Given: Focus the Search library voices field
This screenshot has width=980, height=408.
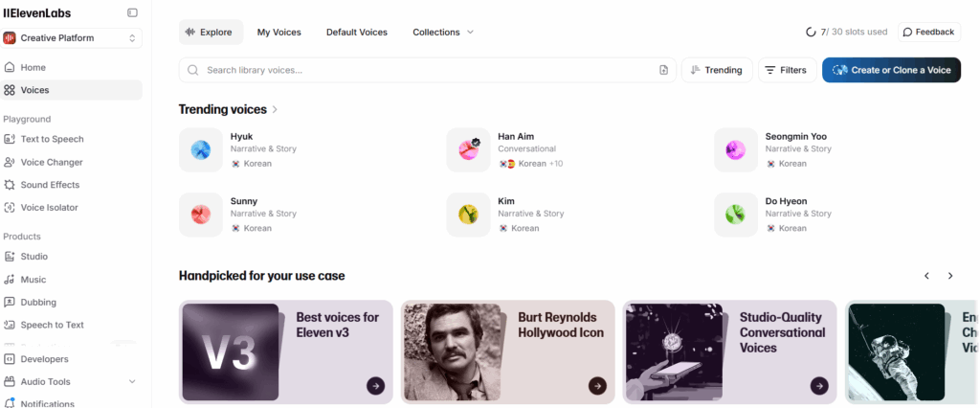Looking at the screenshot, I should pyautogui.click(x=428, y=70).
